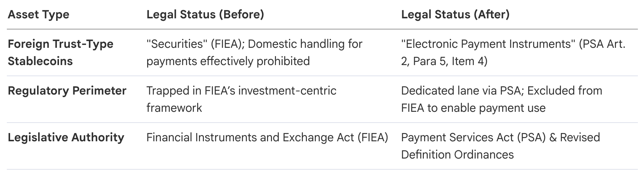
Task: Select the Legislative Authority row label
Action: (66, 137)
